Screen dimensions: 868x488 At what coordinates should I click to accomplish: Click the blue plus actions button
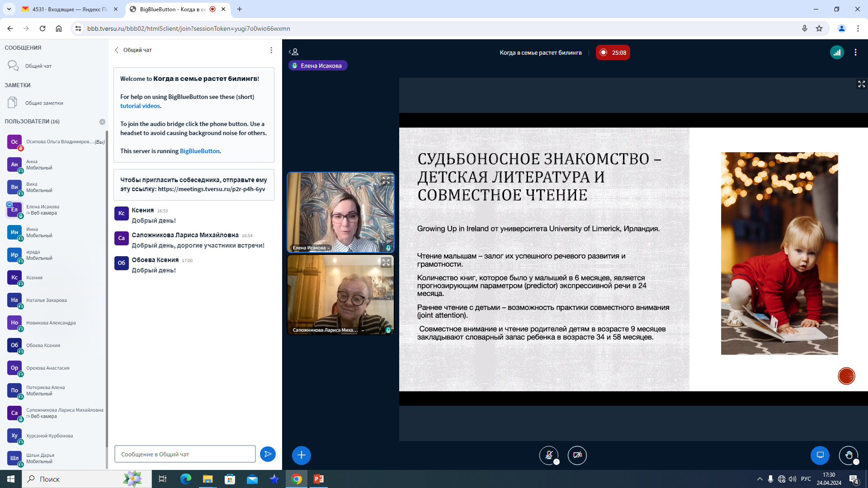[x=301, y=455]
